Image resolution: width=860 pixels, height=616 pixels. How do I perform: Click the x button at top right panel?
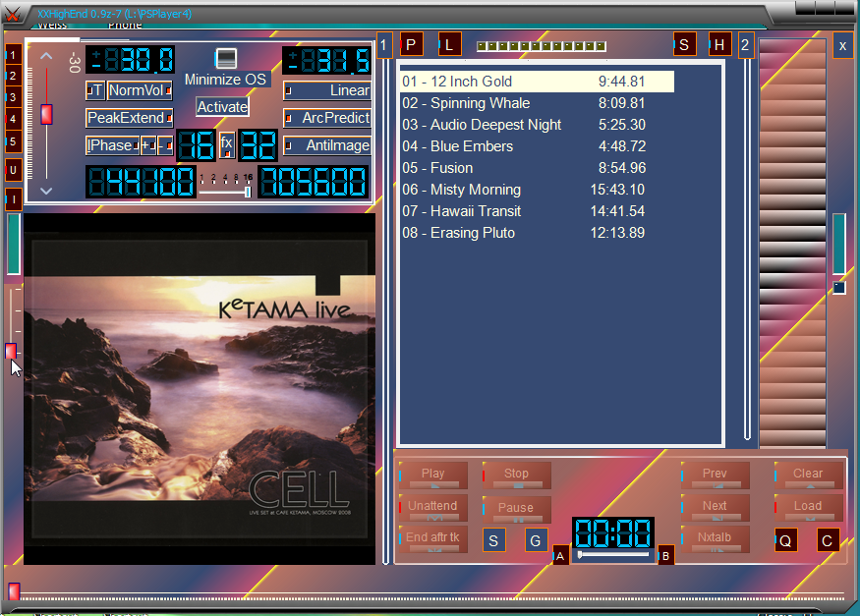pyautogui.click(x=842, y=45)
